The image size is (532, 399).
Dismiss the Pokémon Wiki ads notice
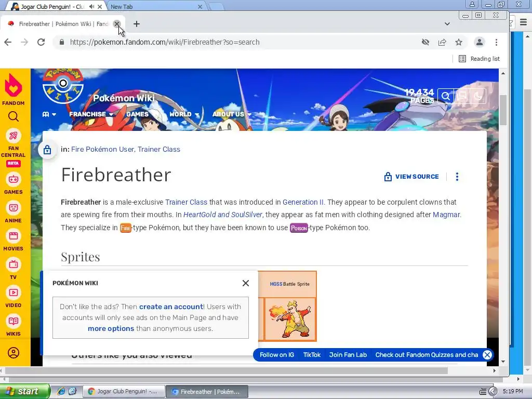tap(246, 283)
